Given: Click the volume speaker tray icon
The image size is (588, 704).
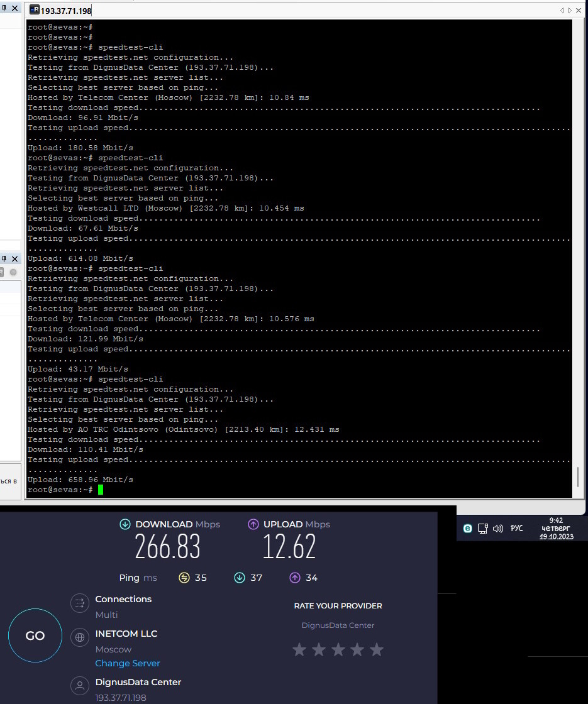Looking at the screenshot, I should (x=498, y=529).
